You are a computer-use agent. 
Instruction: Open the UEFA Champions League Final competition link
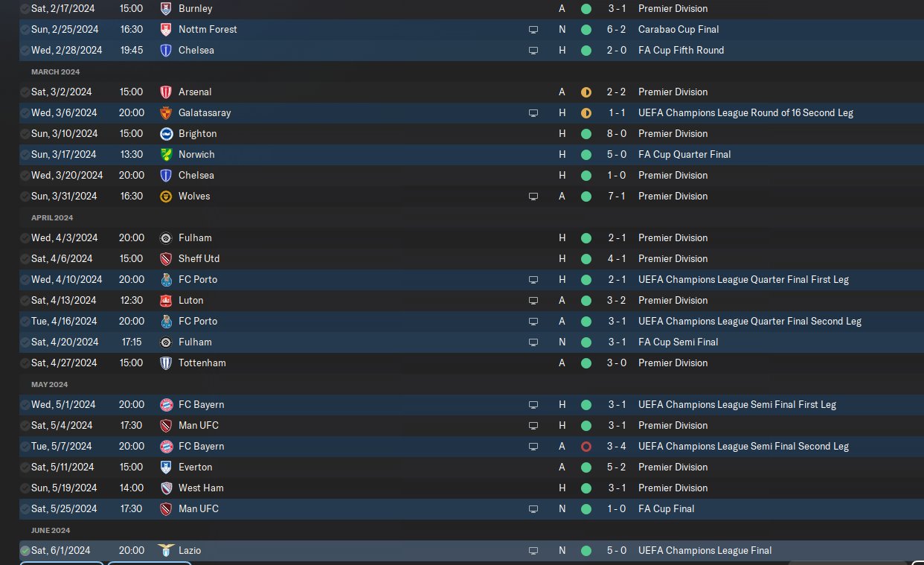pos(705,551)
